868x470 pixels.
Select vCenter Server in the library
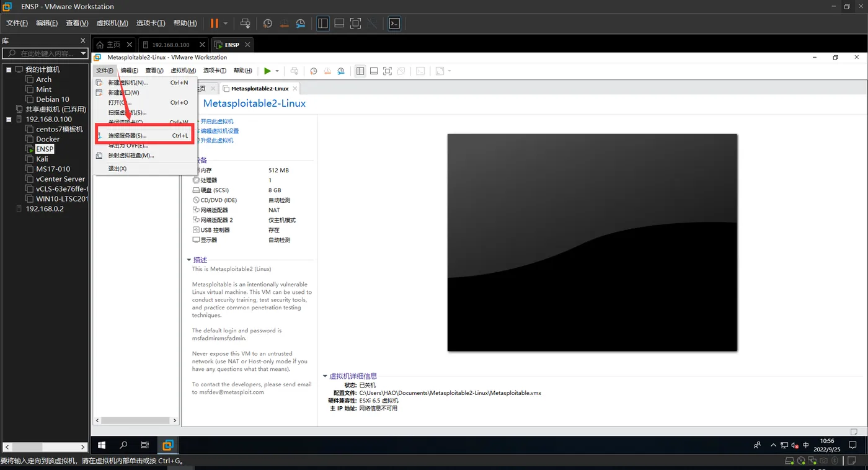60,179
